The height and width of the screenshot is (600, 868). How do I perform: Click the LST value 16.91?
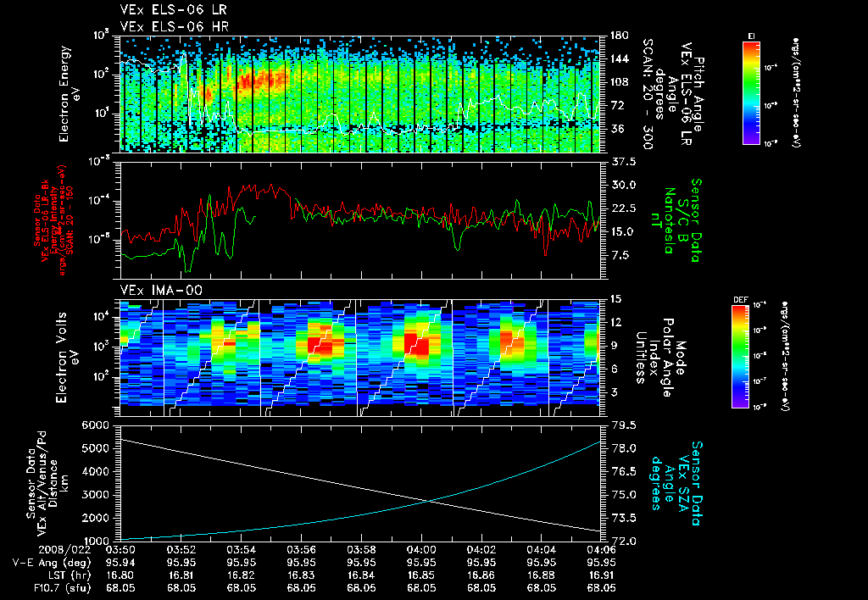[601, 575]
